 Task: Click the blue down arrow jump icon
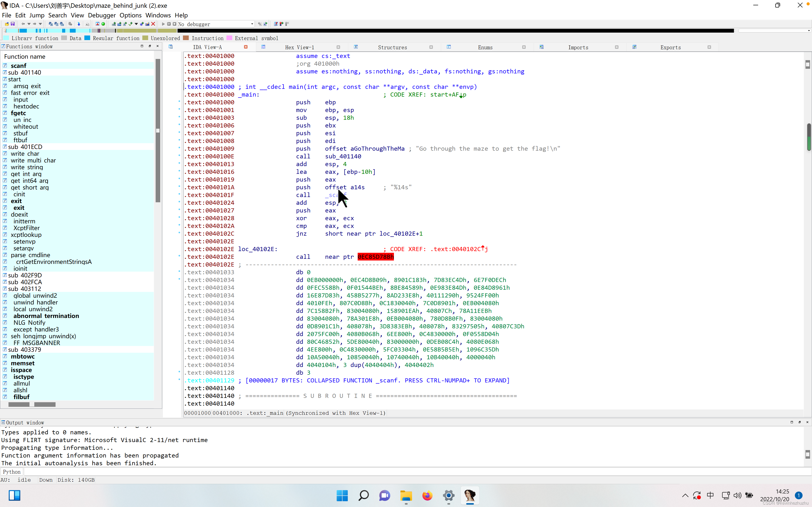[79, 24]
